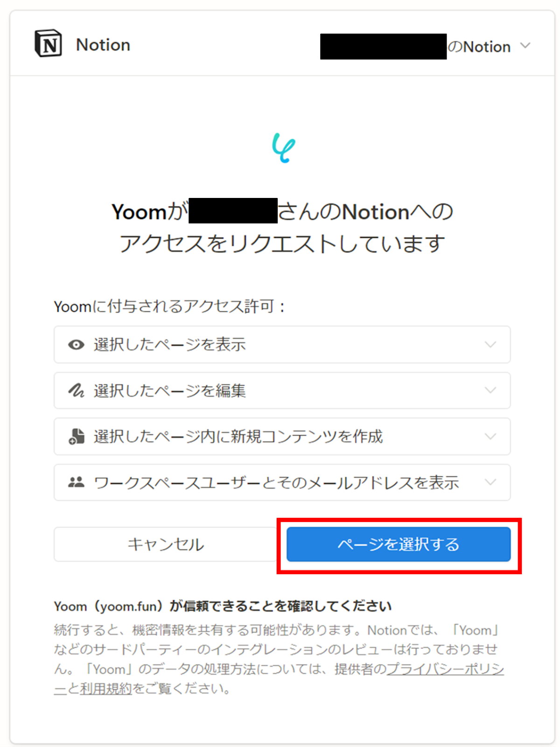Click the Notion text label in header
The width and height of the screenshot is (560, 747).
(103, 45)
